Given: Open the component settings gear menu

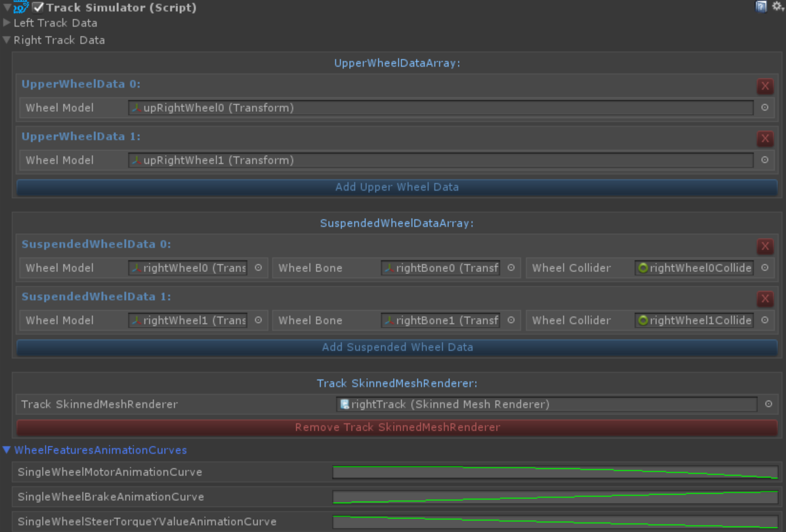Looking at the screenshot, I should [x=777, y=7].
